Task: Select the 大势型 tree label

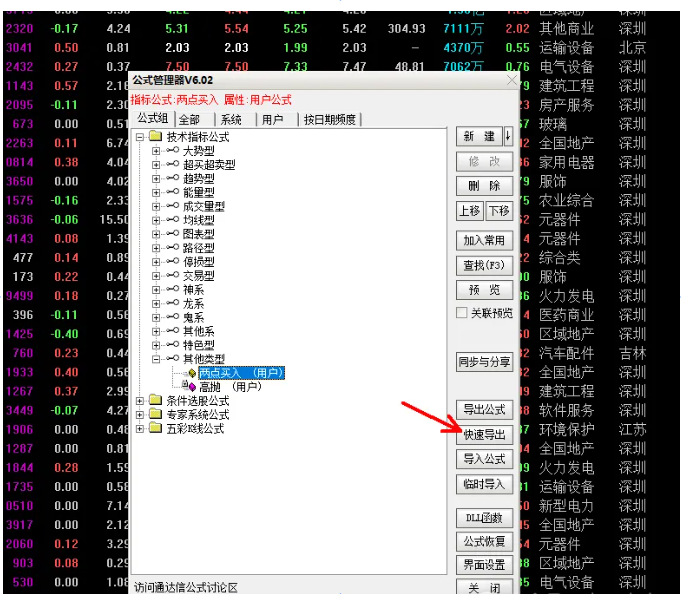Action: coord(199,151)
